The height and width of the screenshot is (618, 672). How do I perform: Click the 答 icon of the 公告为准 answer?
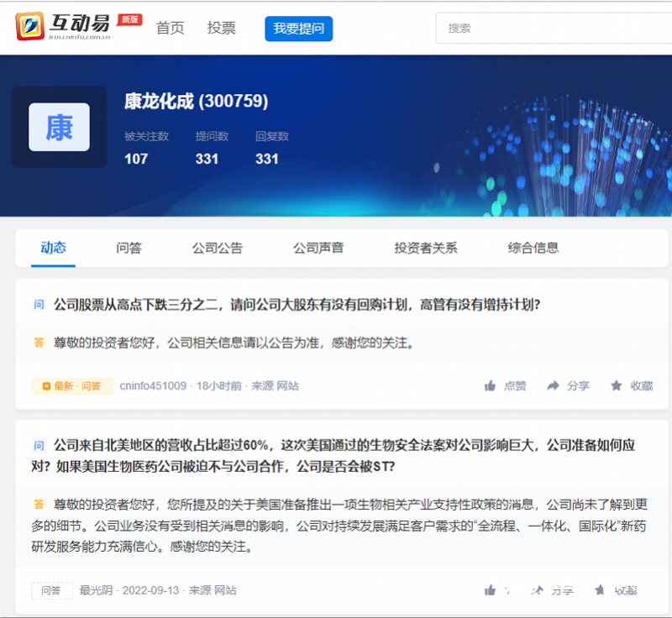coord(39,343)
